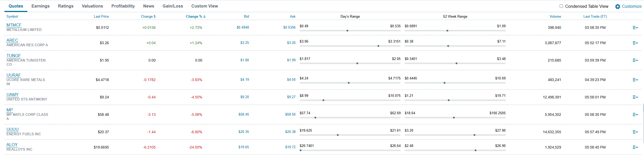644x155 pixels.
Task: Open the MTMCF symbol link
Action: (x=14, y=25)
